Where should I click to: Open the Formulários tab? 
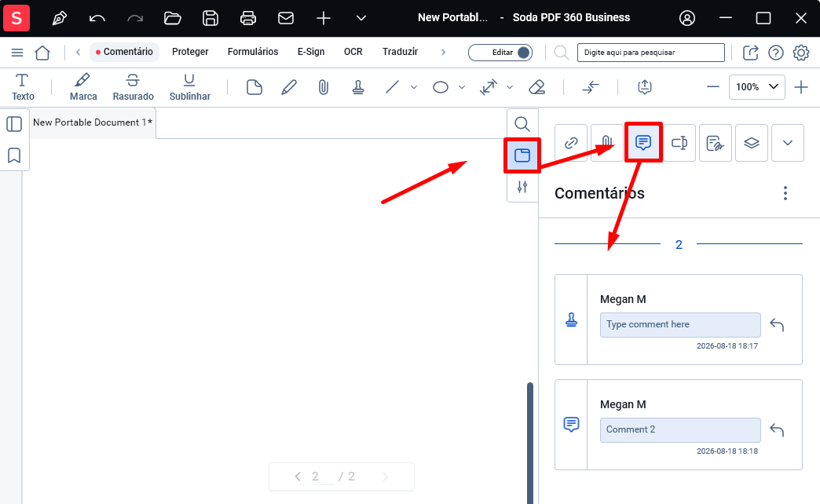point(253,52)
